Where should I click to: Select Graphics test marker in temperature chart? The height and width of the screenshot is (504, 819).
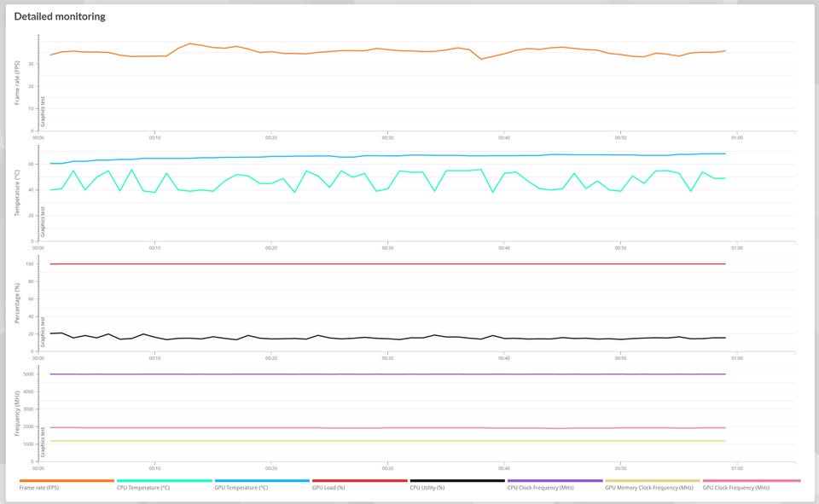43,222
